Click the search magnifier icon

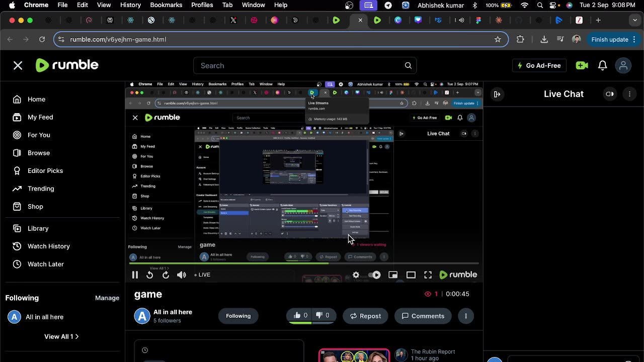[408, 65]
